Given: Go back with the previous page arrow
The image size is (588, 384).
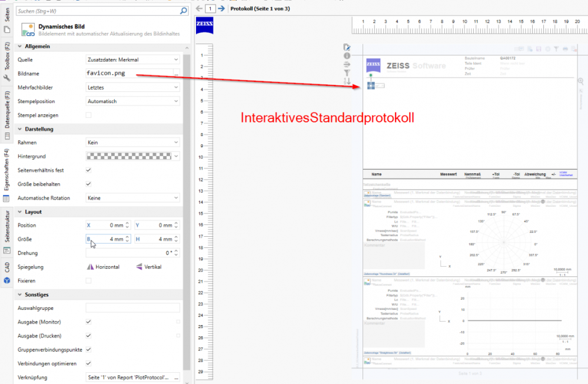Looking at the screenshot, I should [x=199, y=8].
